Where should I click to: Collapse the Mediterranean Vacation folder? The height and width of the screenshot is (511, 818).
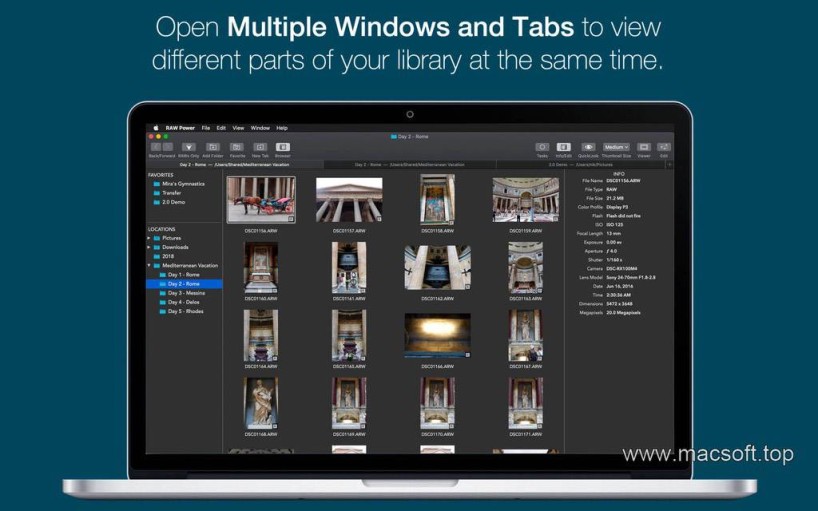151,265
